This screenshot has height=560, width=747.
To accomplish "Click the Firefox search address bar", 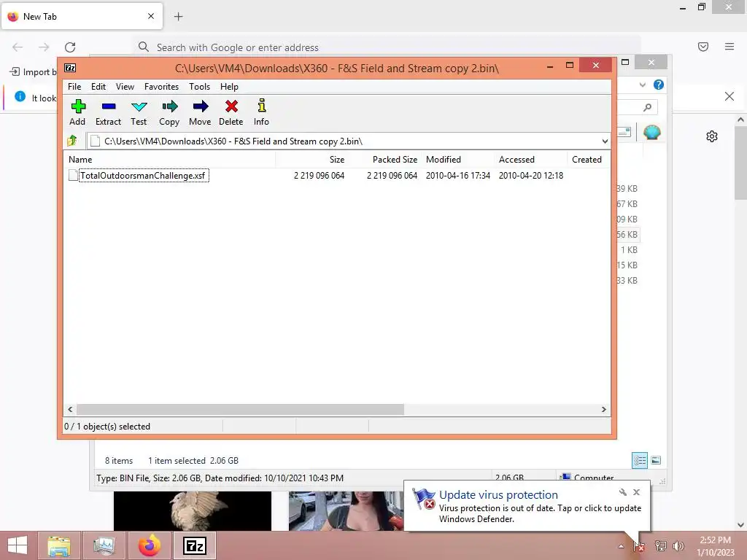I will tap(387, 47).
